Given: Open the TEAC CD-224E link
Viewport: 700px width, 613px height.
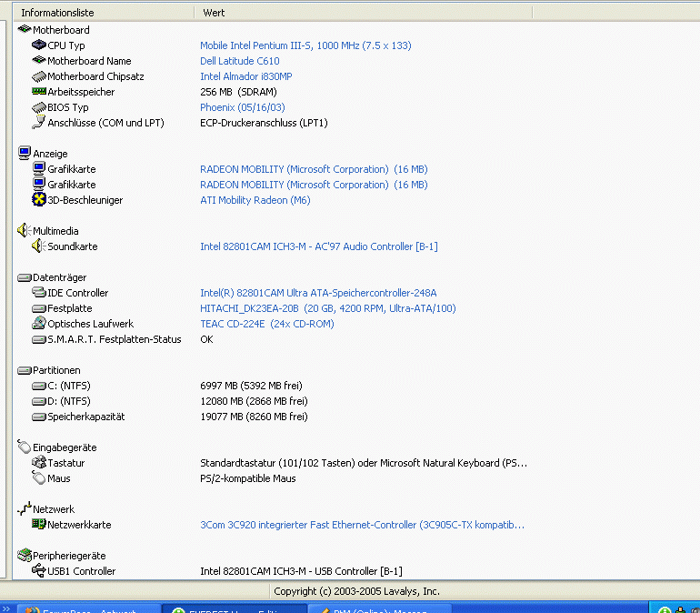Looking at the screenshot, I should tap(267, 324).
